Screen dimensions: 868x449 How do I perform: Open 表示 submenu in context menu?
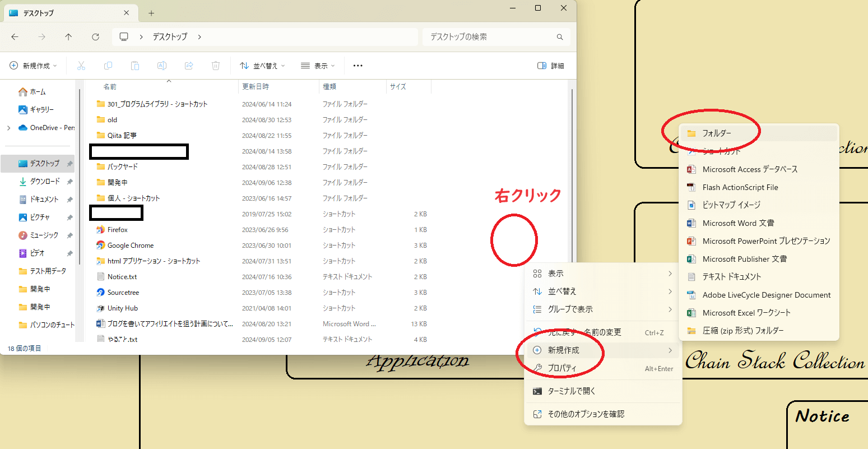tap(603, 274)
